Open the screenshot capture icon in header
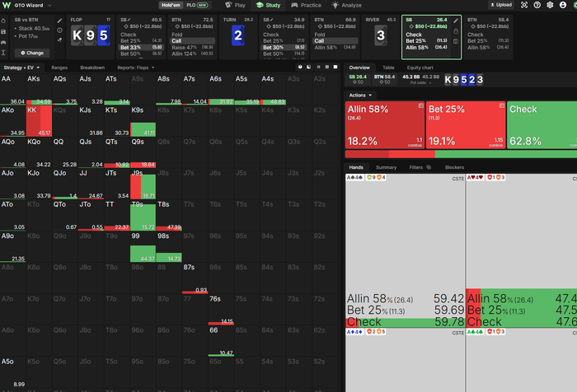This screenshot has width=577, height=392. [524, 5]
